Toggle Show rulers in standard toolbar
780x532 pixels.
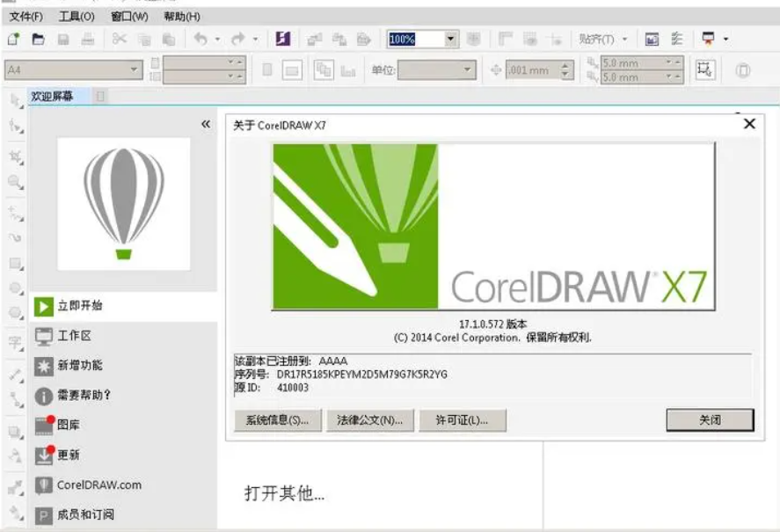click(x=506, y=39)
